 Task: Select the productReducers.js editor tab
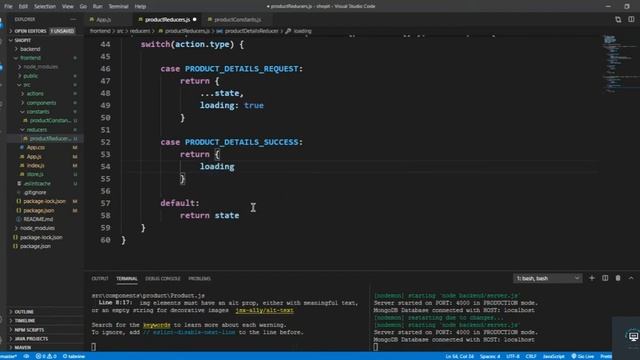pos(167,20)
